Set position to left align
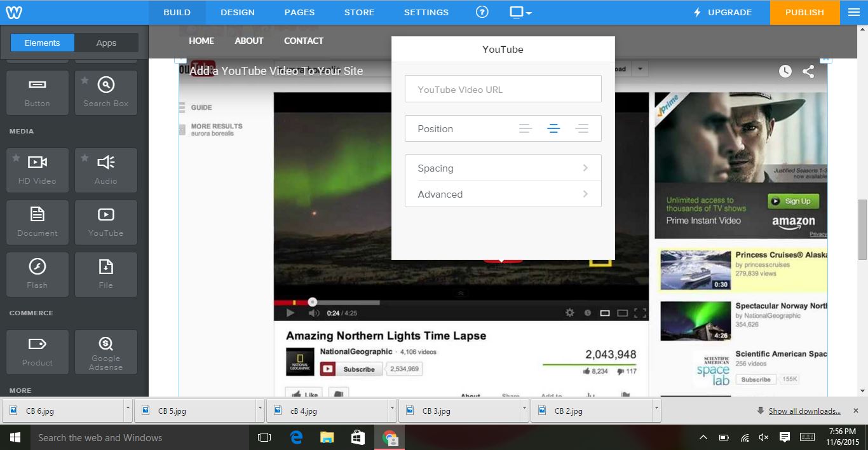 tap(526, 128)
